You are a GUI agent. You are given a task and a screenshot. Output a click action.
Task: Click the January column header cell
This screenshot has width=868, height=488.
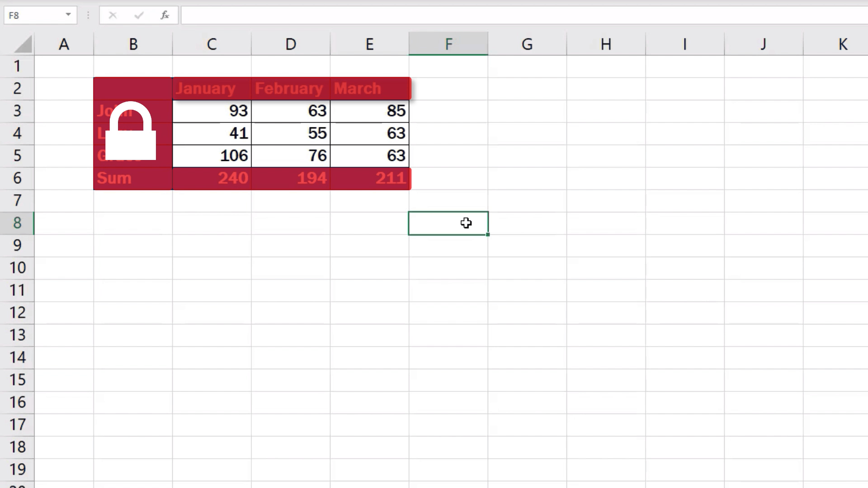(212, 88)
